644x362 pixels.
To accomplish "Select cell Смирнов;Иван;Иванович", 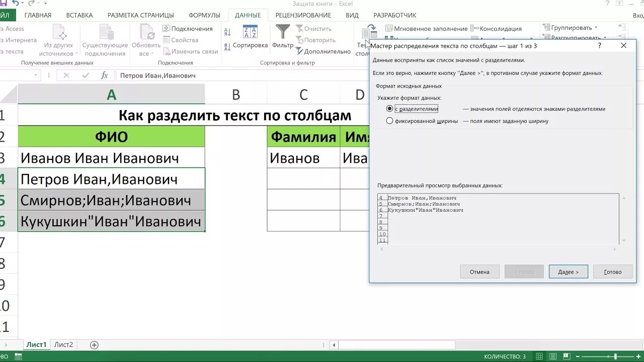I will 111,200.
